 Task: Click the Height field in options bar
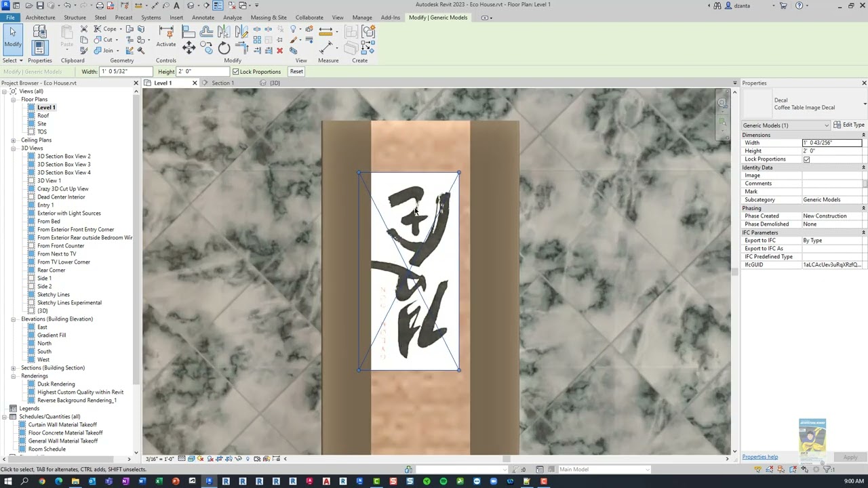(x=203, y=71)
